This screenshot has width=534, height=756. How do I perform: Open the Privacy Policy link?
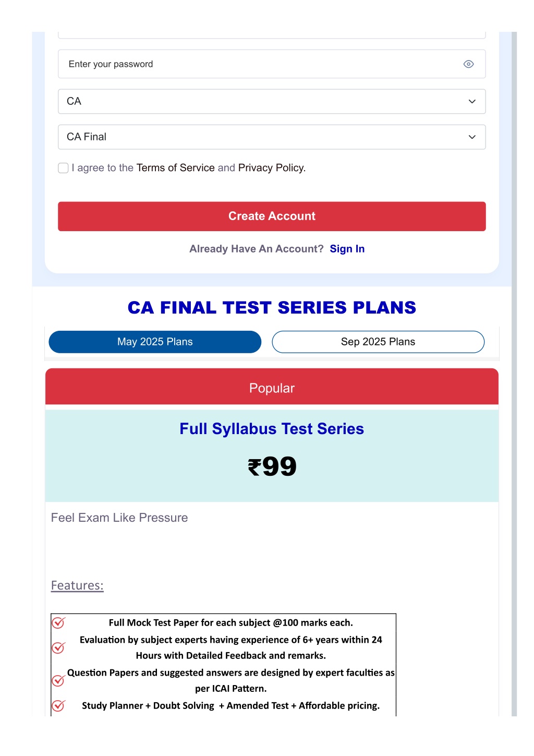click(272, 168)
